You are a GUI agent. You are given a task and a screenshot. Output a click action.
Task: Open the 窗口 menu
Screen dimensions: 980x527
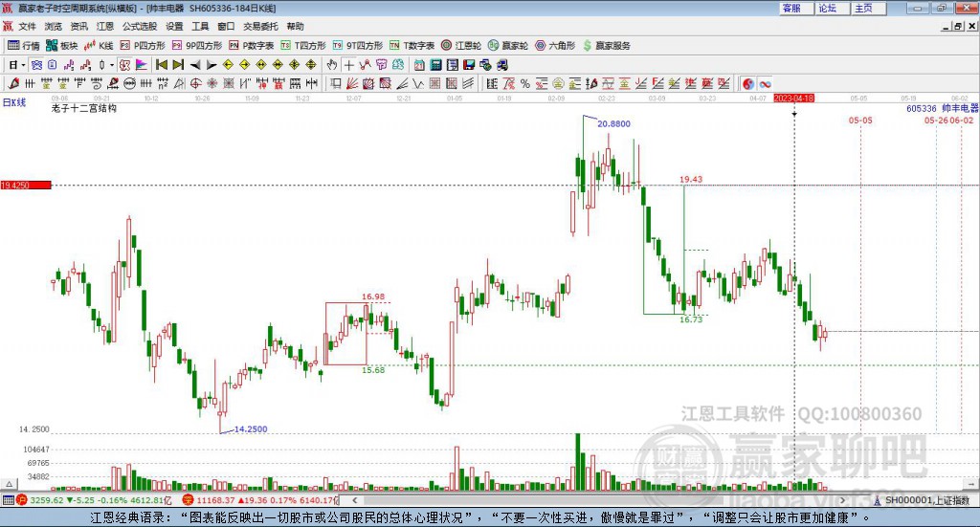tap(226, 26)
